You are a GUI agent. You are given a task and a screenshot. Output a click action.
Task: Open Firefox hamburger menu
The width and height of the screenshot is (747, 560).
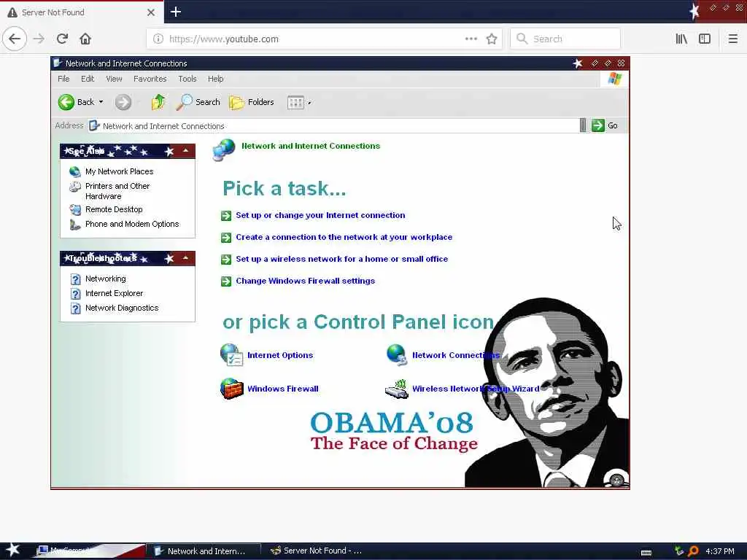coord(732,39)
